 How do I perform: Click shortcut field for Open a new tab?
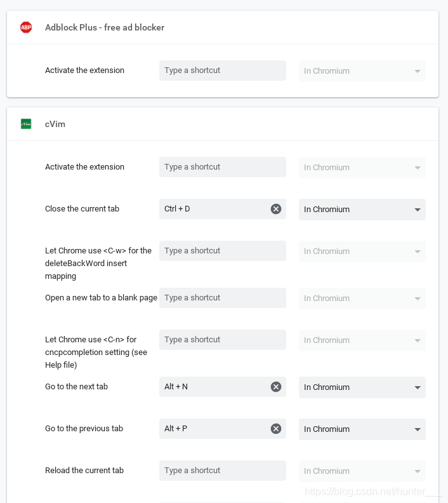pos(223,298)
